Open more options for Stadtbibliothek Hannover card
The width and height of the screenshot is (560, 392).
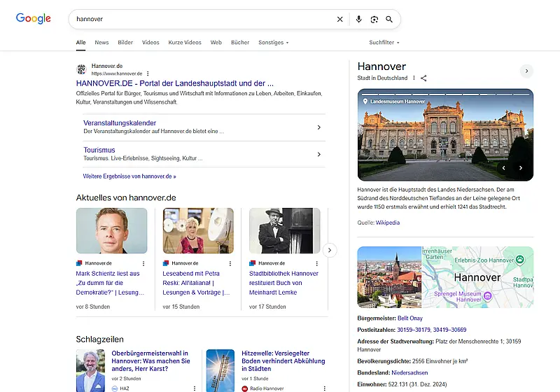(317, 263)
